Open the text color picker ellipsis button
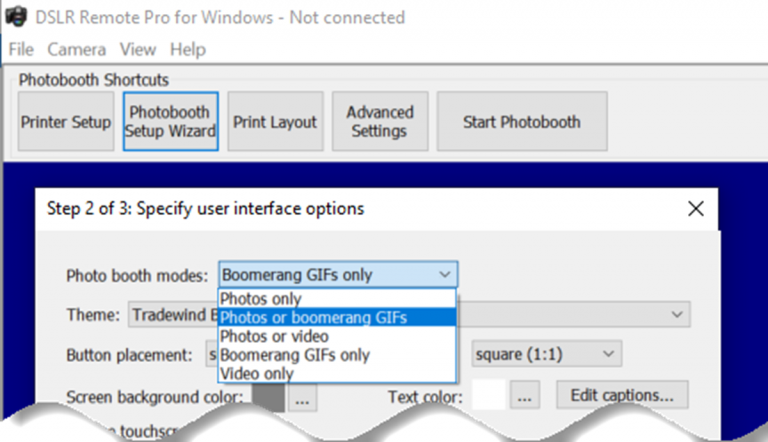Image resolution: width=768 pixels, height=442 pixels. (x=525, y=395)
